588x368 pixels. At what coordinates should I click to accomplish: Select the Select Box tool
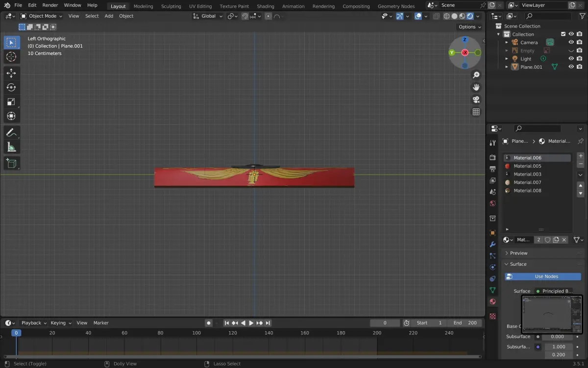tap(11, 42)
